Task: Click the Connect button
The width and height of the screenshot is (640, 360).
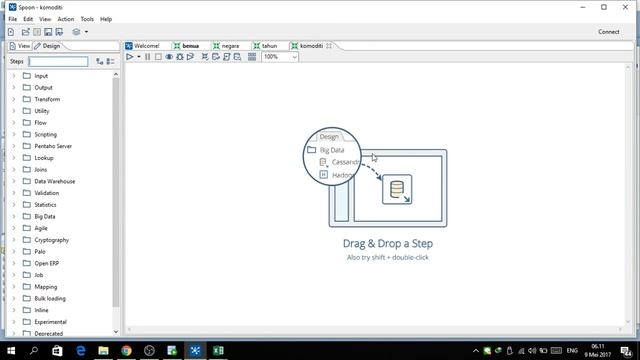Action: (x=609, y=32)
